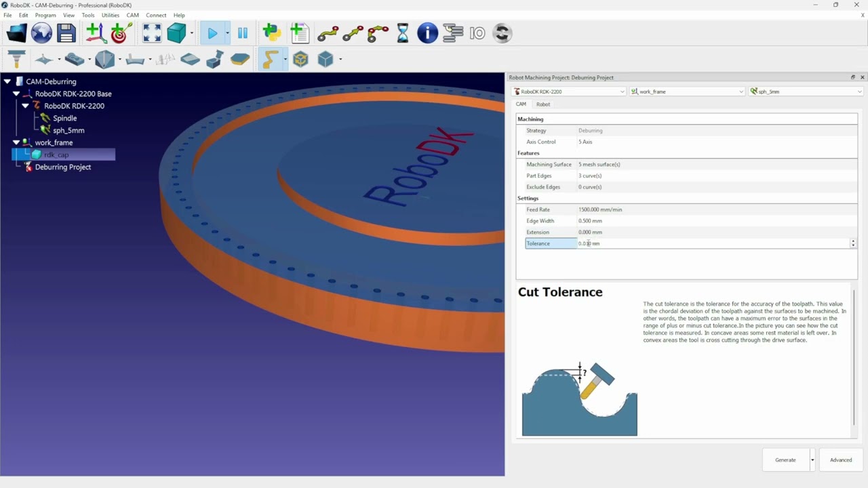Add a pause instruction hourglass icon
The width and height of the screenshot is (868, 488).
tap(403, 33)
